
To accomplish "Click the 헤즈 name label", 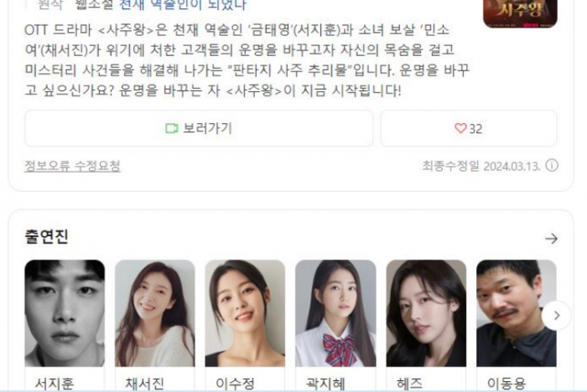I will click(409, 384).
